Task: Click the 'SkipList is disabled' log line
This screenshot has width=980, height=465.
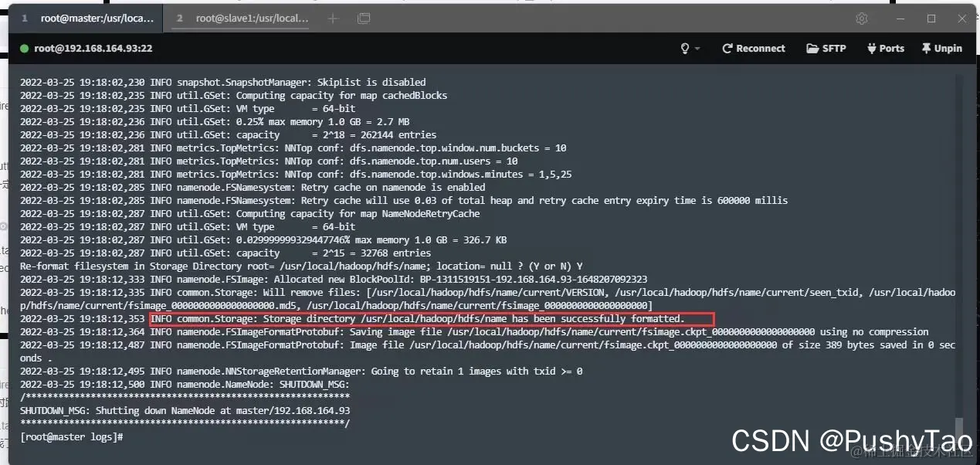Action: (223, 82)
